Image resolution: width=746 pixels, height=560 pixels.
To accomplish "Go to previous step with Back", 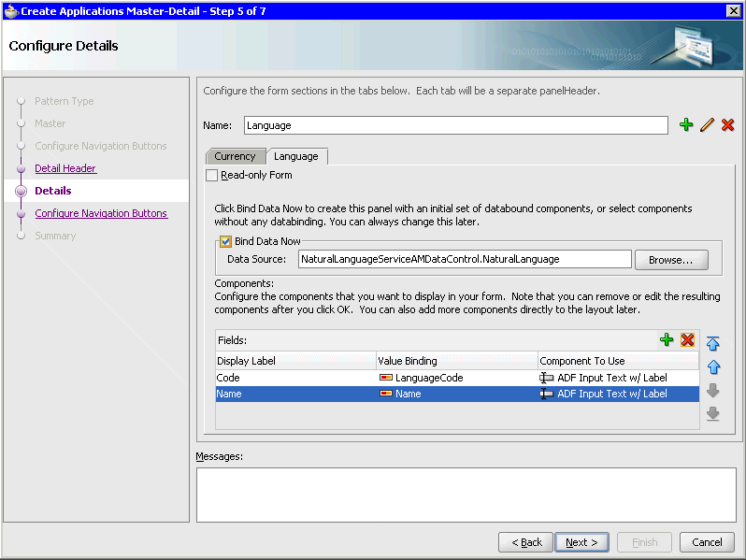I will (525, 542).
